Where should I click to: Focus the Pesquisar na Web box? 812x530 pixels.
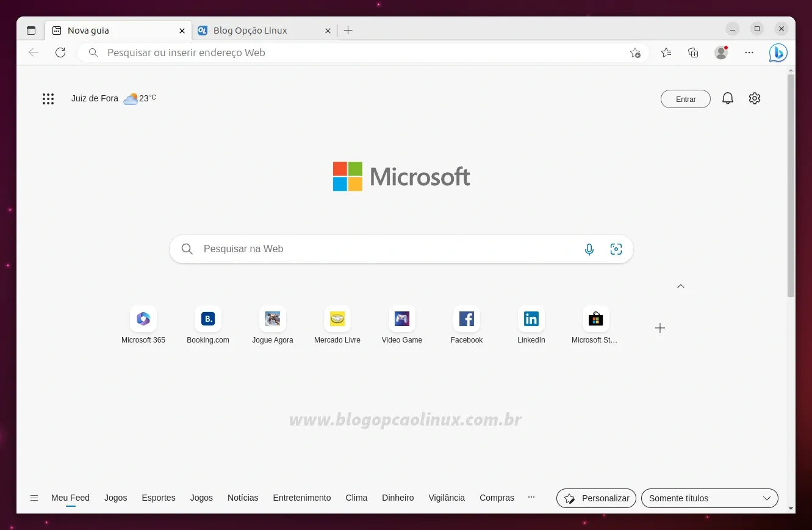[x=401, y=249]
